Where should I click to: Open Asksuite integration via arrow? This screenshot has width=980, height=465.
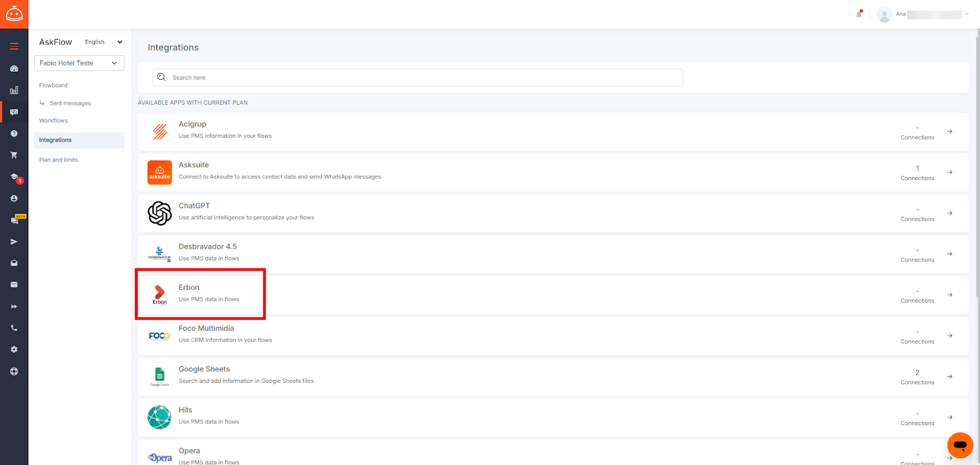950,172
